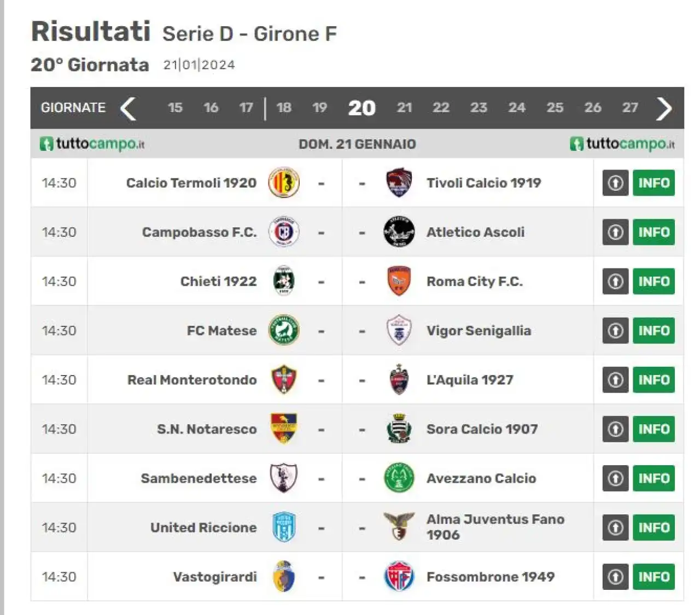Open the Vigor Senigallia team link
Screen dimensions: 700x615
tap(479, 331)
